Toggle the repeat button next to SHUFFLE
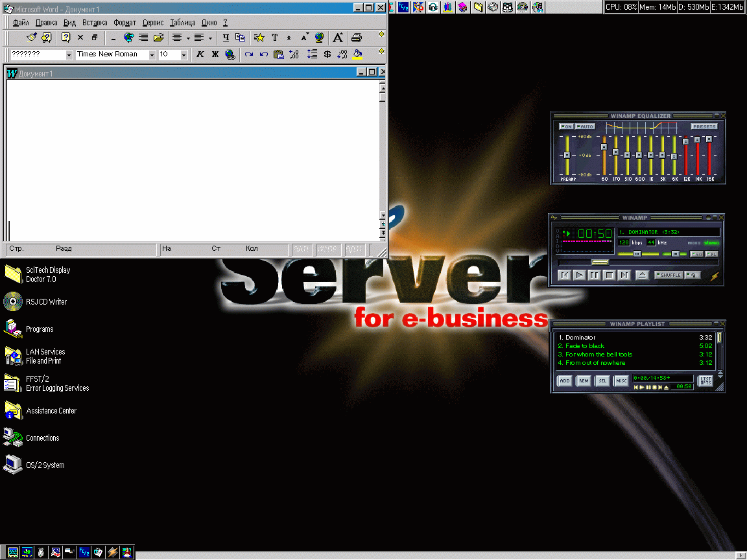The image size is (747, 560). point(693,275)
